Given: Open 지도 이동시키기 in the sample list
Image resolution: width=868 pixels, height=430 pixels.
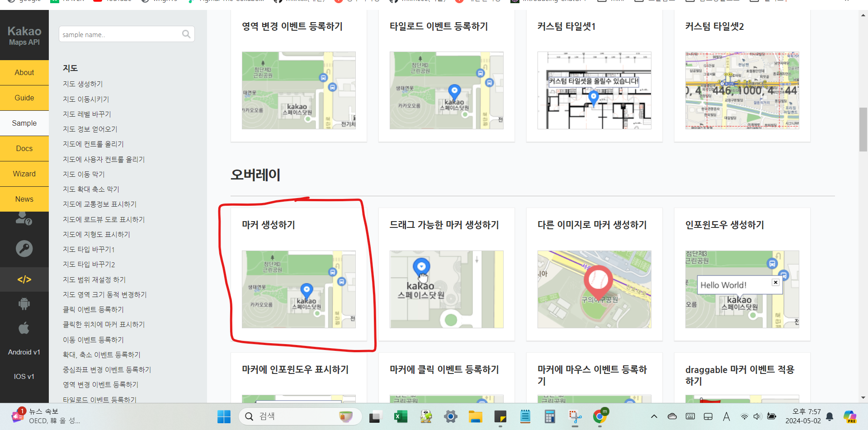Looking at the screenshot, I should point(86,99).
